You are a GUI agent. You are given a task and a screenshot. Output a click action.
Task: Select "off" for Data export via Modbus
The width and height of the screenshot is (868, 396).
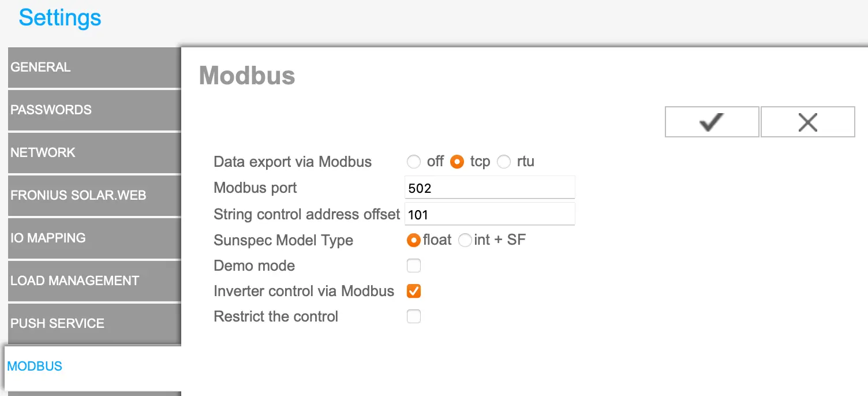414,162
